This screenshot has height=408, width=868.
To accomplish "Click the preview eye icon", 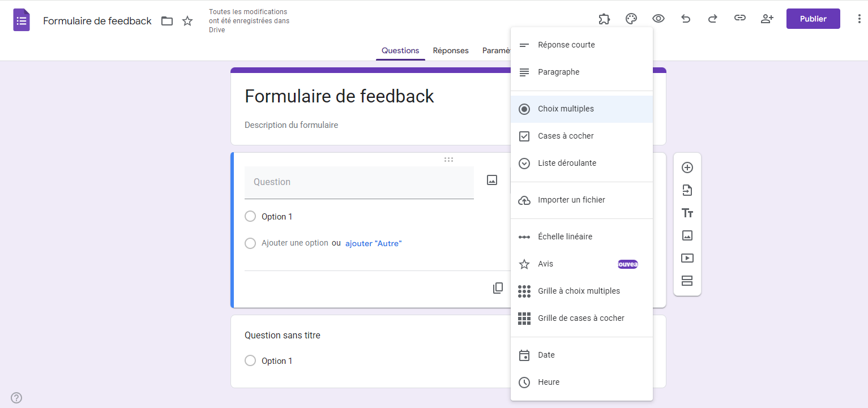I will coord(659,19).
